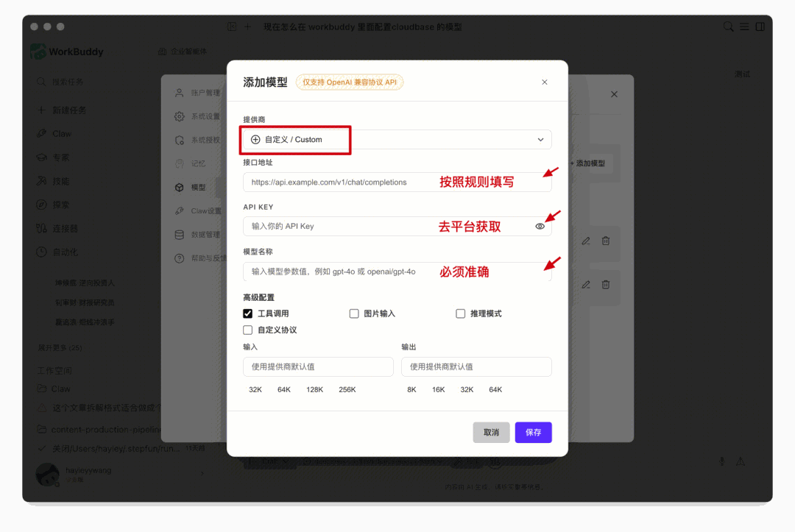
Task: Click the 输入 token limit field
Action: click(318, 366)
